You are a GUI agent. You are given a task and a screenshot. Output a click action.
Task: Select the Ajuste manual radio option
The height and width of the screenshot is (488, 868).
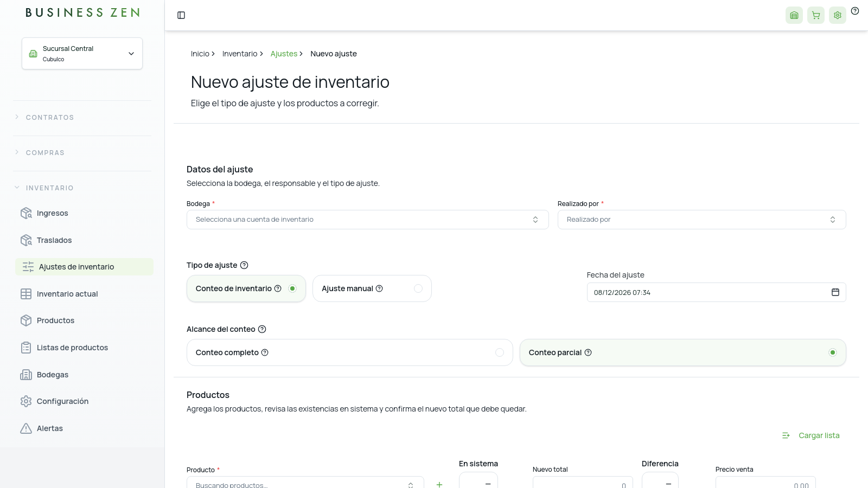418,288
